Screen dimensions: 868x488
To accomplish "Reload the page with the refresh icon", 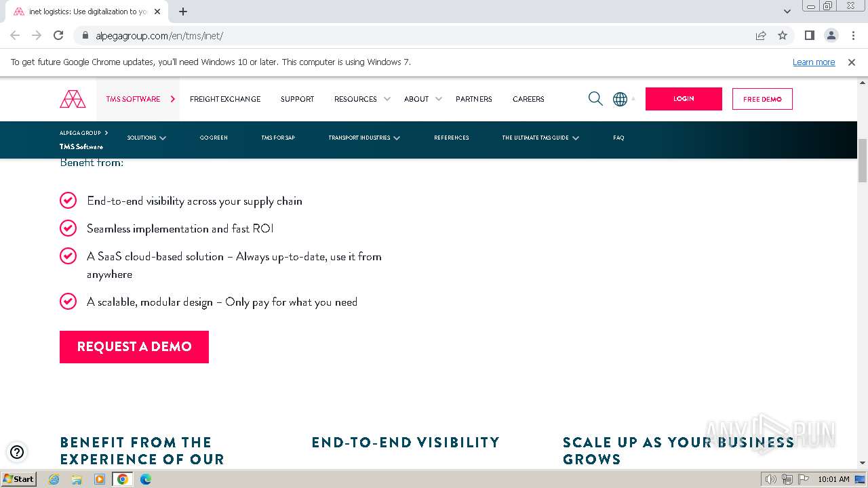I will tap(58, 35).
